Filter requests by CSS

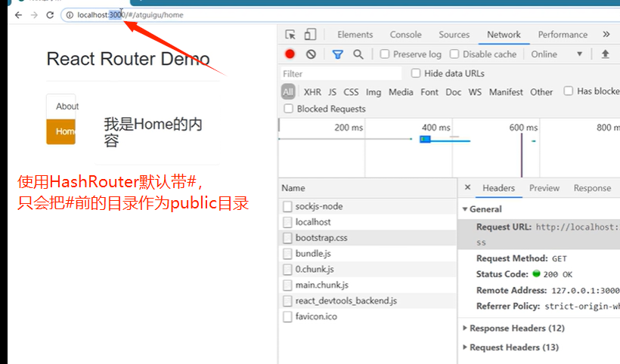click(x=351, y=92)
